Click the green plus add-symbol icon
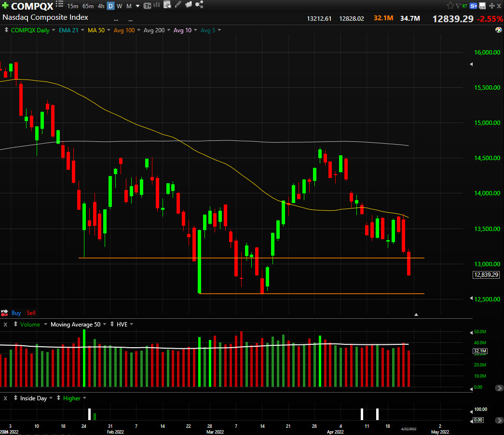 5,5
